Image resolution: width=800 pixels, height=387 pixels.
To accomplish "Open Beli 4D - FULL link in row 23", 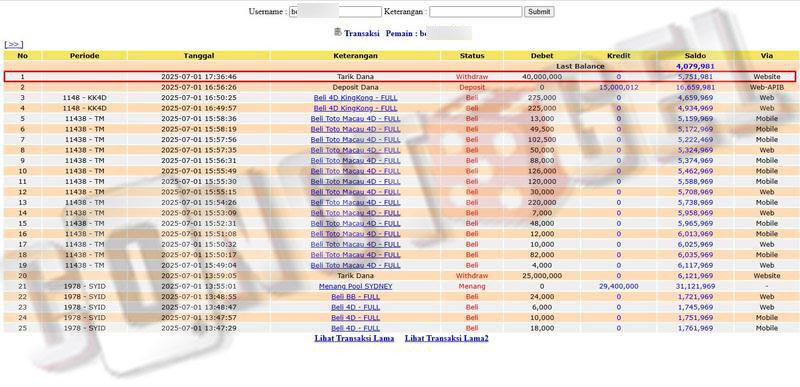I will pos(356,307).
